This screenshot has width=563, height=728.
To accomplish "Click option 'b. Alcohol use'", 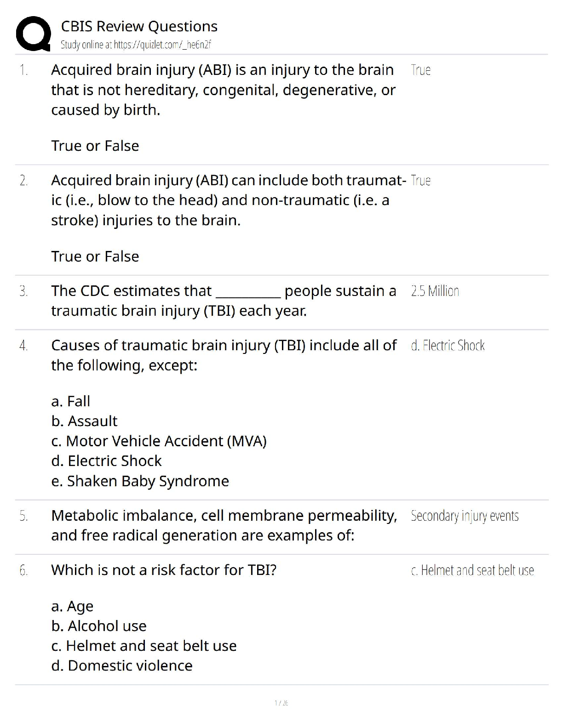I will [x=99, y=626].
